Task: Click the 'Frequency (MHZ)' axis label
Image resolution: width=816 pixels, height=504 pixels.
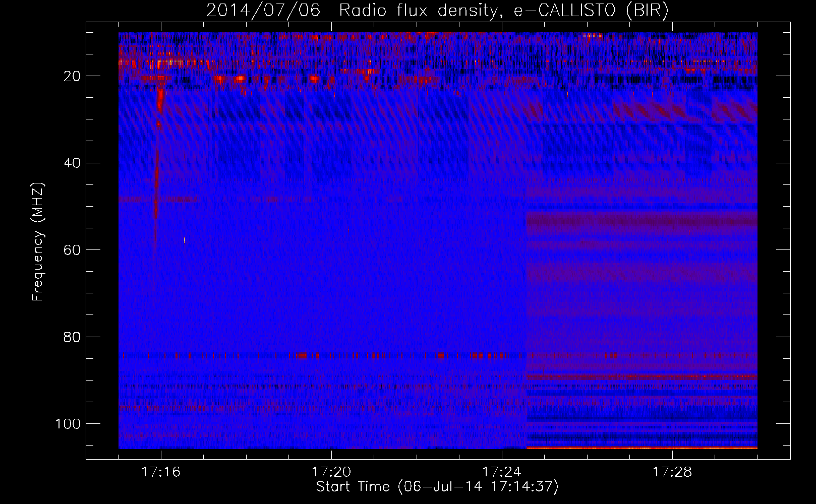Action: (x=38, y=241)
